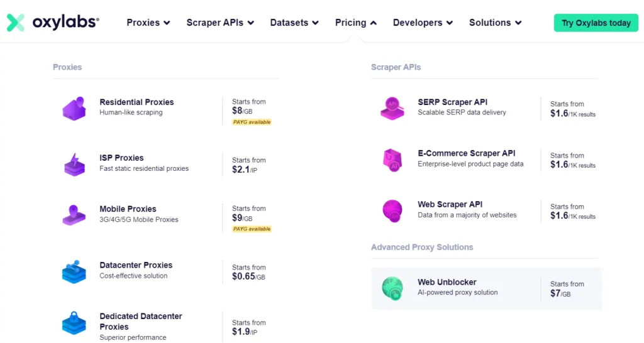Image resolution: width=644 pixels, height=343 pixels.
Task: Open the Mobile Proxies link
Action: pos(128,209)
